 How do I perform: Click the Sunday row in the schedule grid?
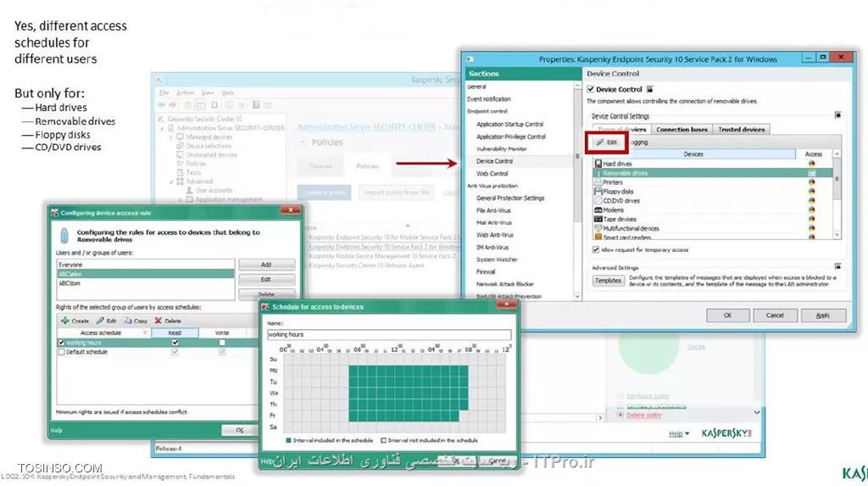click(394, 359)
